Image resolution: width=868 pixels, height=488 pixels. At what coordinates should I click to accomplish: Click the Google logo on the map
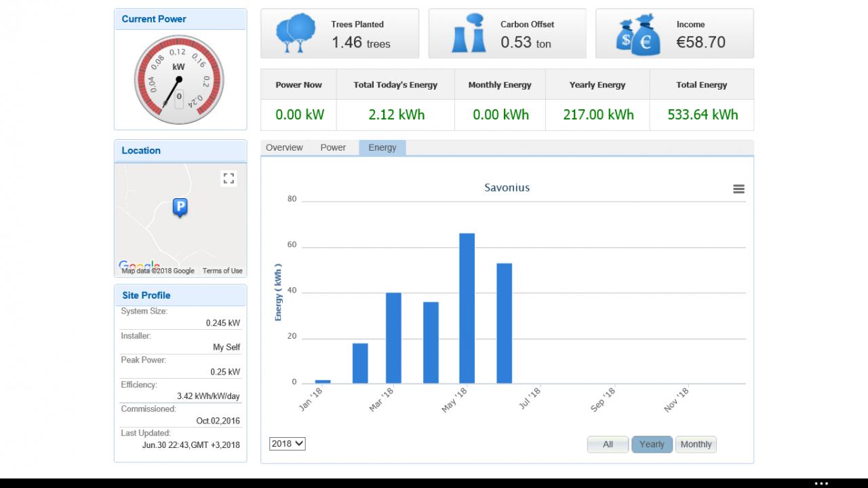(139, 266)
